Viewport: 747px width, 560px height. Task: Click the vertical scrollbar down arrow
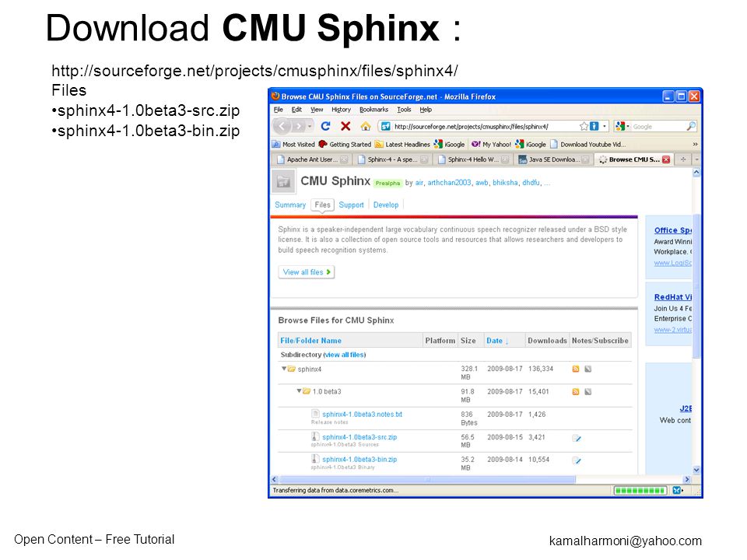pyautogui.click(x=696, y=470)
